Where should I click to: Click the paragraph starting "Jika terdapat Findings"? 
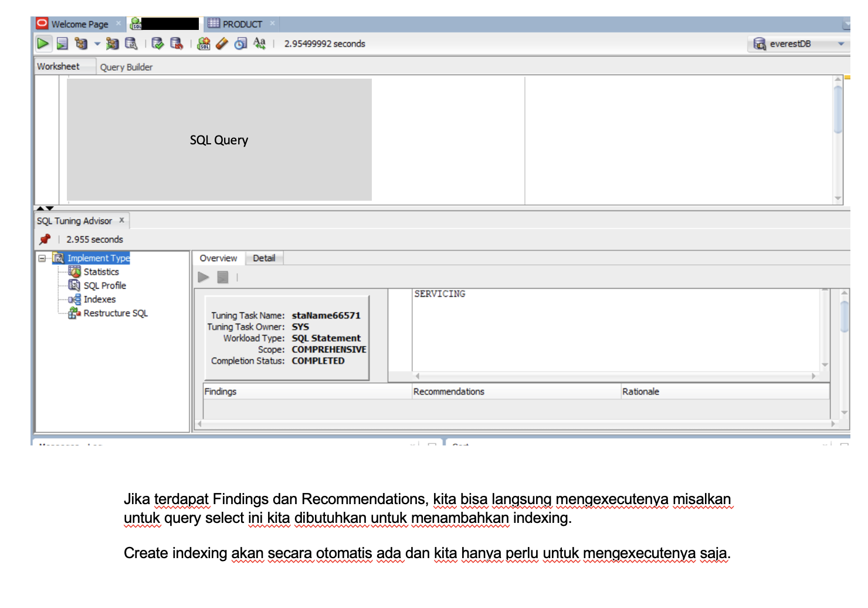pyautogui.click(x=428, y=508)
